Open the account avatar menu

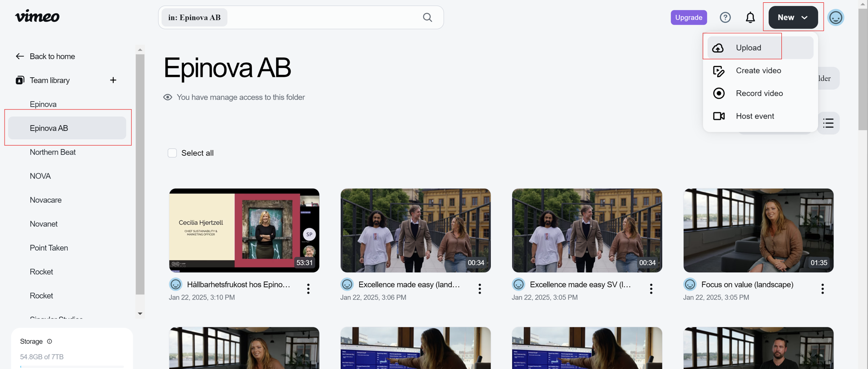tap(836, 18)
